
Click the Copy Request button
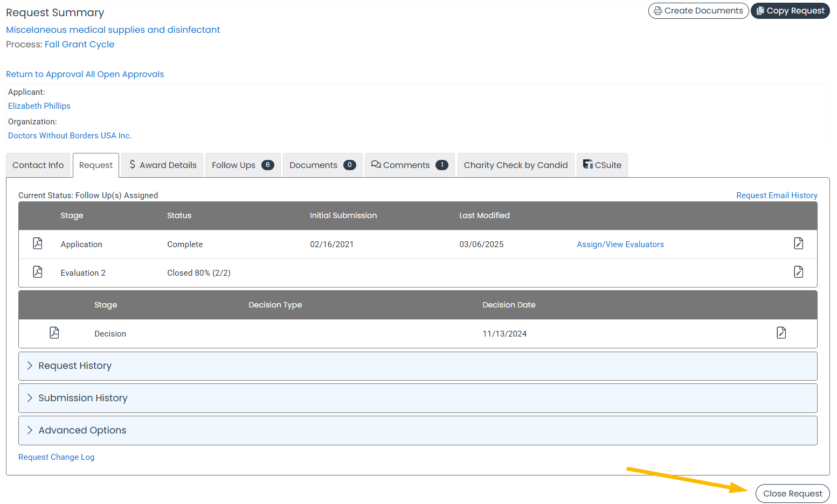point(790,11)
